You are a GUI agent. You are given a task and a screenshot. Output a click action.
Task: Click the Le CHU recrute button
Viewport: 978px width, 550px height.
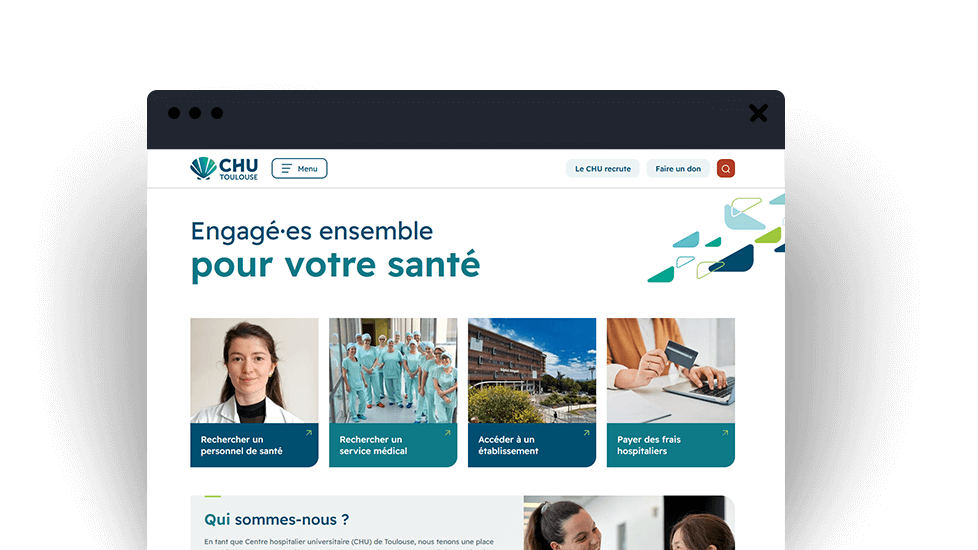603,168
